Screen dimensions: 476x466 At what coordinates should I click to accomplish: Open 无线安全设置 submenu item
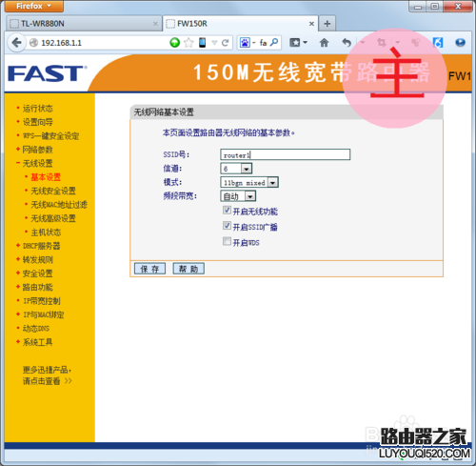[x=53, y=191]
